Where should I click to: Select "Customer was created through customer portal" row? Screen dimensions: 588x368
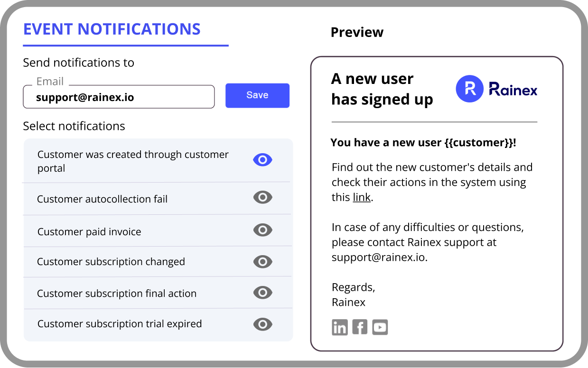coord(133,161)
